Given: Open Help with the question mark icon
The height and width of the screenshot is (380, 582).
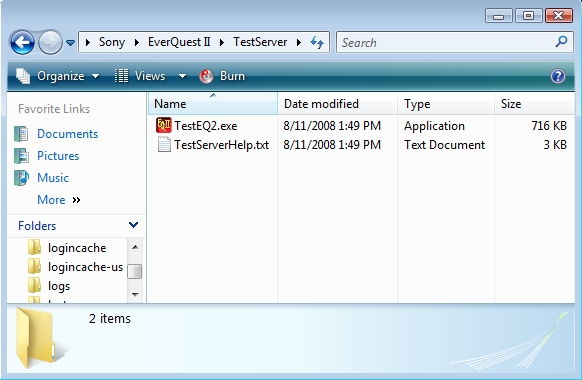Looking at the screenshot, I should (x=558, y=76).
